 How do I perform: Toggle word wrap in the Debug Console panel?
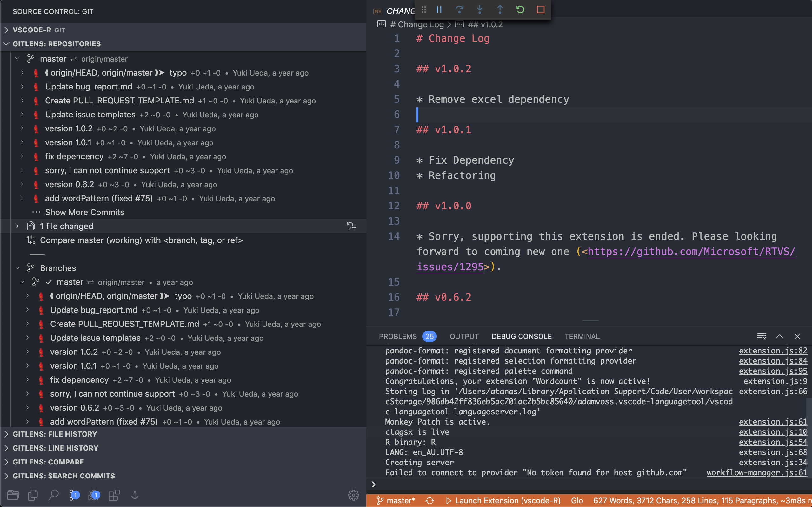[x=762, y=336]
